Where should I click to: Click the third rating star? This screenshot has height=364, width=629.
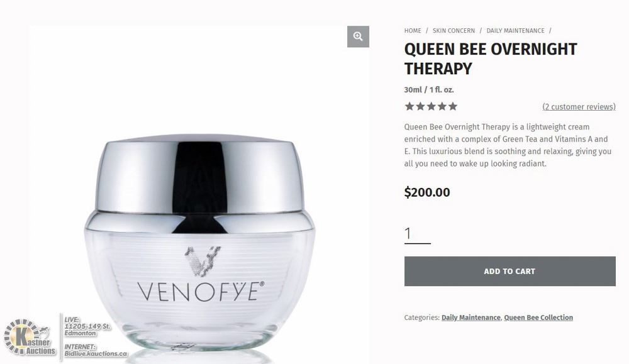431,106
